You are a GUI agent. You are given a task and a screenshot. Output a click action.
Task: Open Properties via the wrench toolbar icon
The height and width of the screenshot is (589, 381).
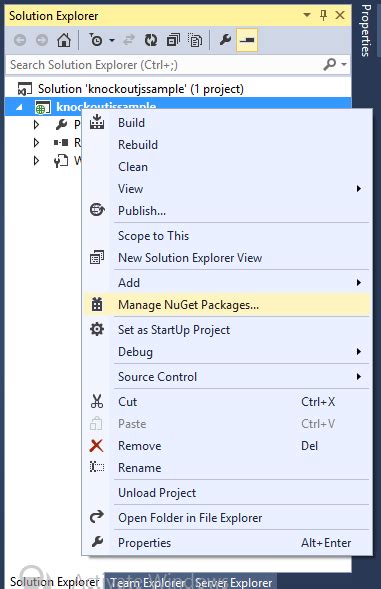(x=225, y=39)
